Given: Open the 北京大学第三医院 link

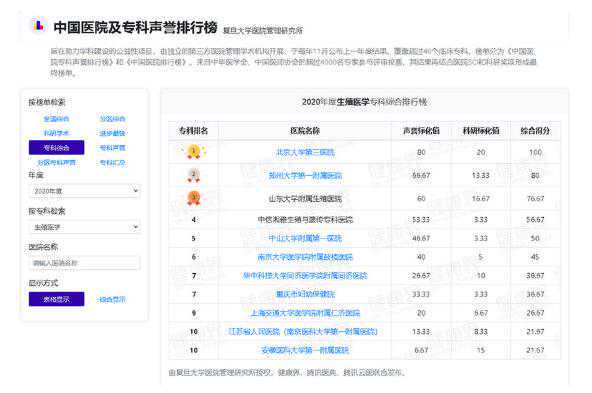Looking at the screenshot, I should [305, 152].
